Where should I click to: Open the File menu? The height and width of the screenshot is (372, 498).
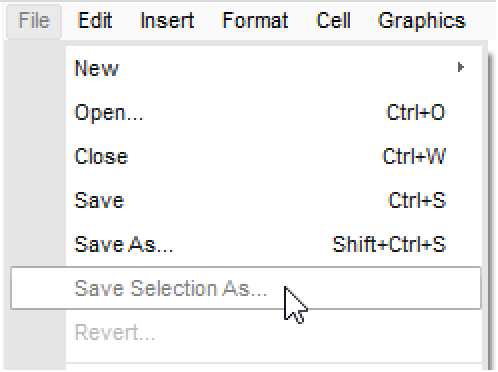34,21
